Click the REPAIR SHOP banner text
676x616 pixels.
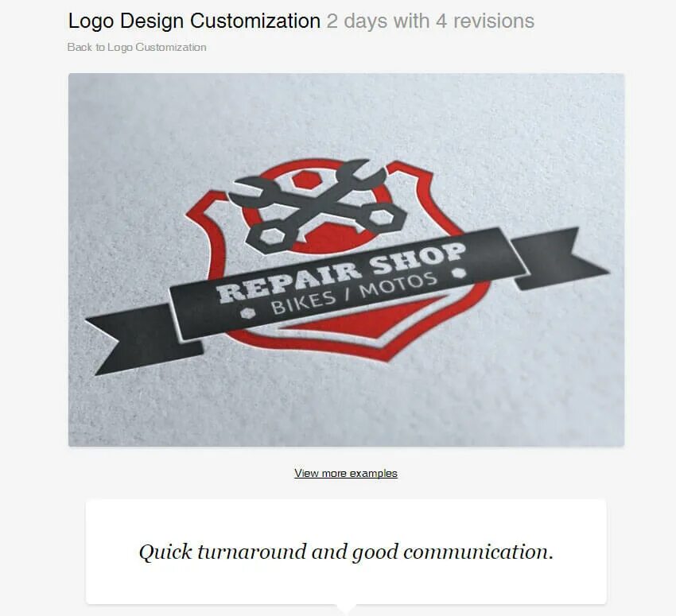(x=341, y=273)
